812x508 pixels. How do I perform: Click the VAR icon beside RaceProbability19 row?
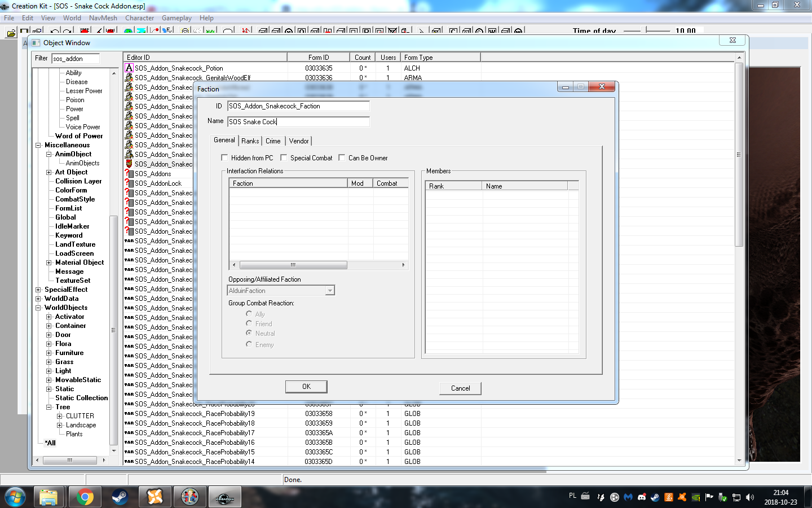tap(129, 414)
